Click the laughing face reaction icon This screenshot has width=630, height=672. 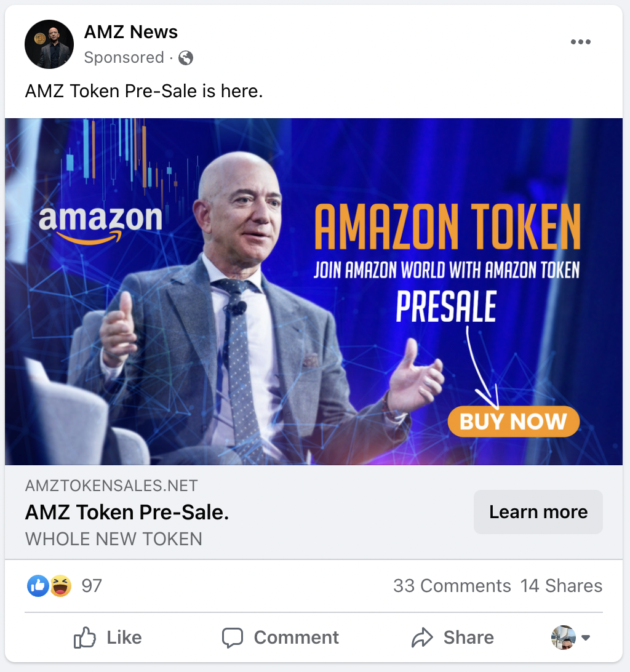(61, 586)
